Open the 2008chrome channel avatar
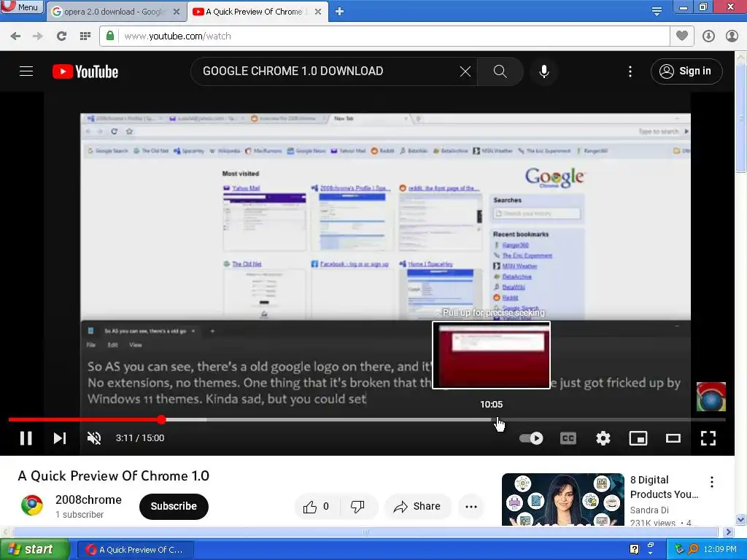747x560 pixels. pyautogui.click(x=32, y=506)
